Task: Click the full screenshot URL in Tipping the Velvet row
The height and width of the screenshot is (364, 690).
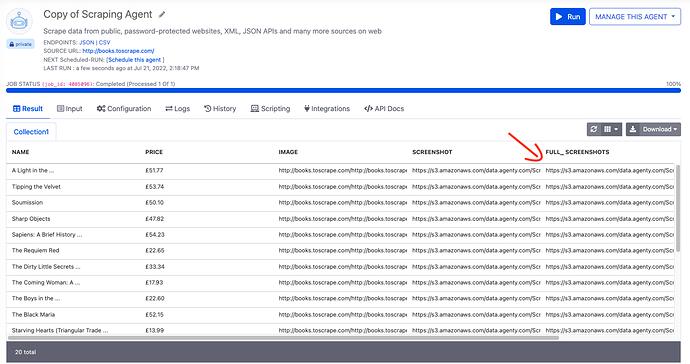Action: coord(609,187)
